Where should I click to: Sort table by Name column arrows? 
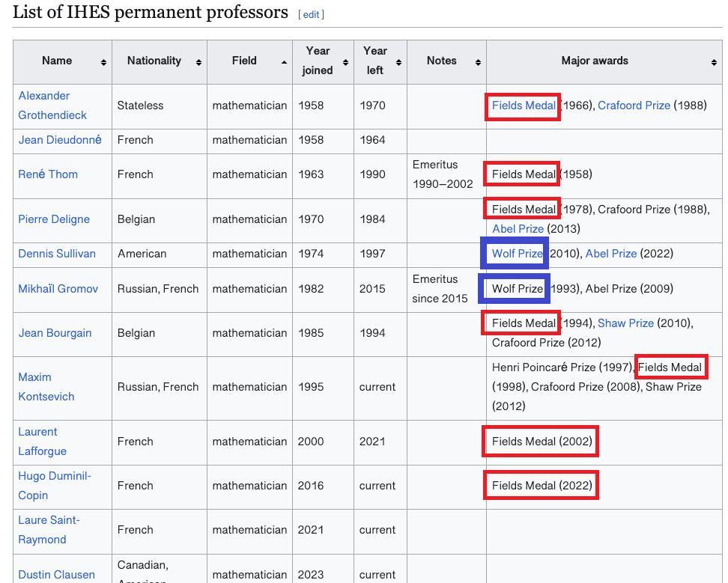pos(103,63)
